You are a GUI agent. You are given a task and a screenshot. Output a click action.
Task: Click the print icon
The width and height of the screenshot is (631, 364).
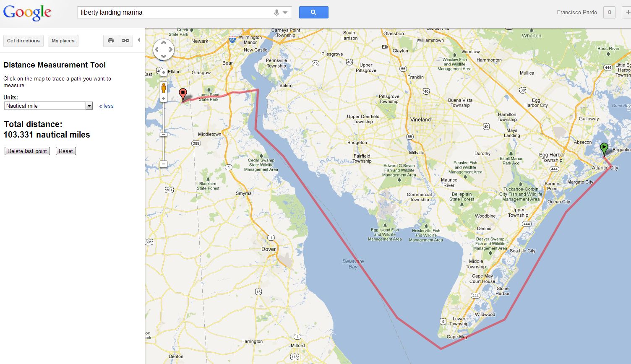[x=111, y=41]
